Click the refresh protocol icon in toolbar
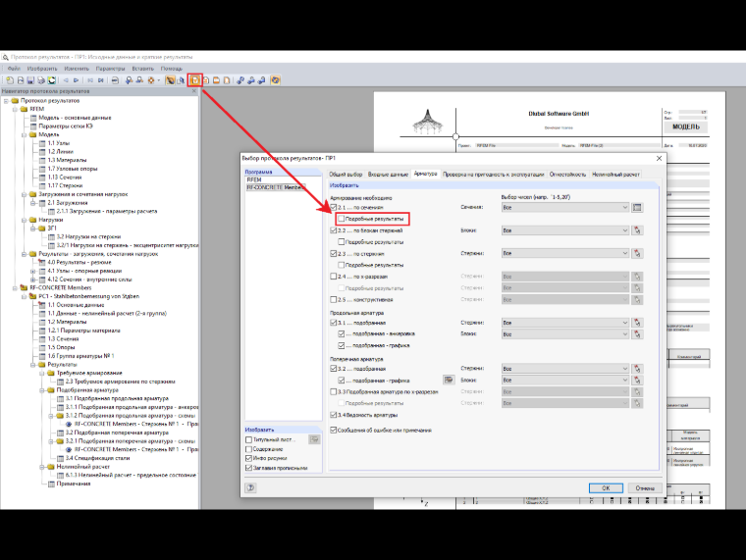Image resolution: width=746 pixels, height=560 pixels. point(52,80)
